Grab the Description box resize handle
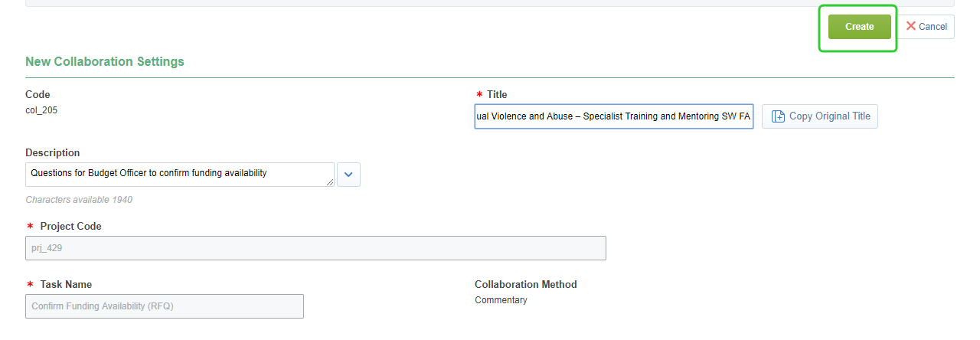 coord(331,182)
